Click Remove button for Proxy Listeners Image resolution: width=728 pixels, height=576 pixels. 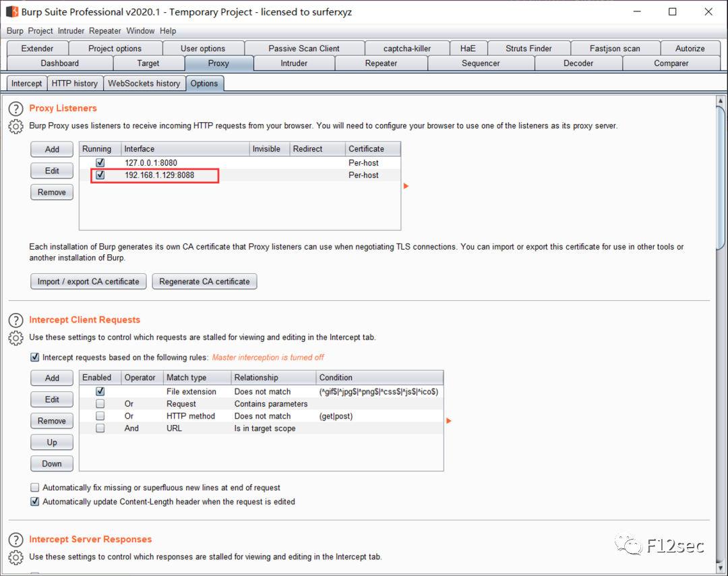click(52, 192)
